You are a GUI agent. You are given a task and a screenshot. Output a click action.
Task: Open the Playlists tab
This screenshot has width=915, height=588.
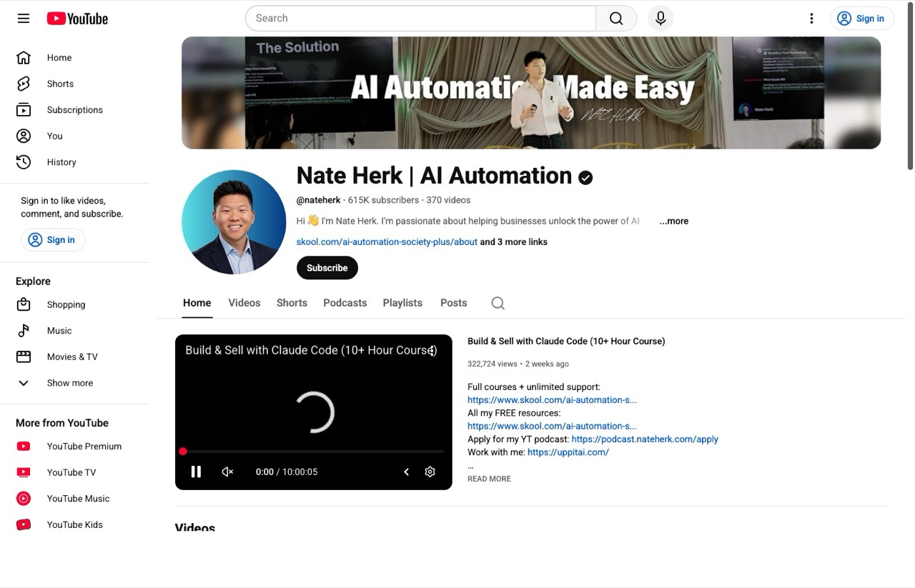(x=402, y=303)
